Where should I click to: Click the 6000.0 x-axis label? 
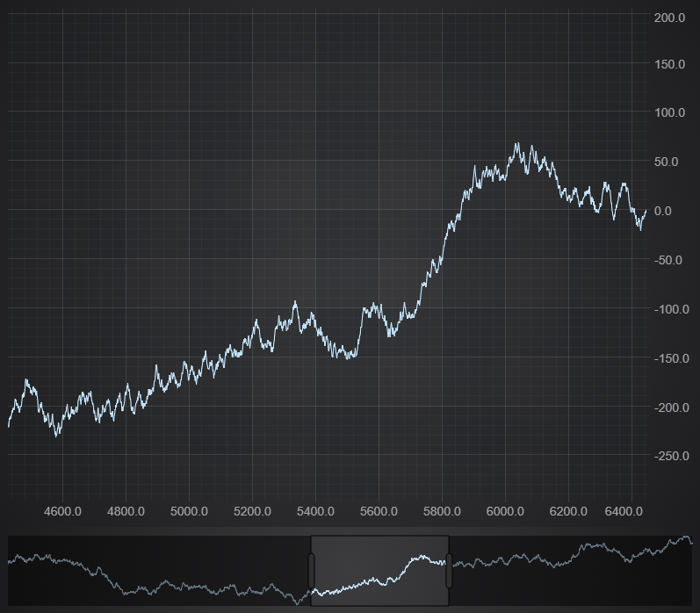point(505,512)
